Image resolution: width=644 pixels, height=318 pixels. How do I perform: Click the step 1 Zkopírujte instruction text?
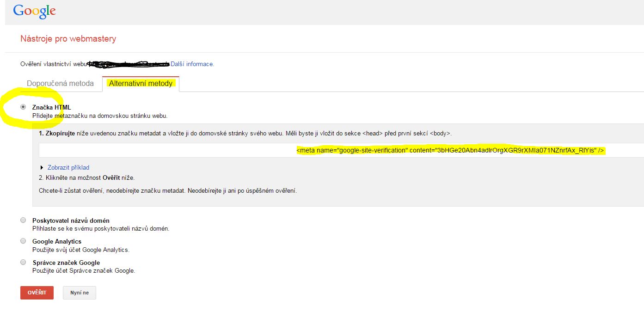245,133
